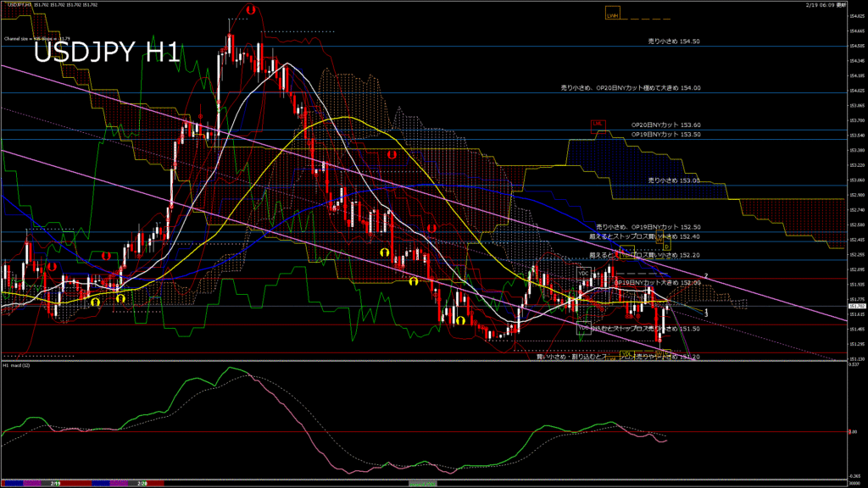This screenshot has height=488, width=868.
Task: Click the 2/20 date marker on timeline
Action: point(141,484)
